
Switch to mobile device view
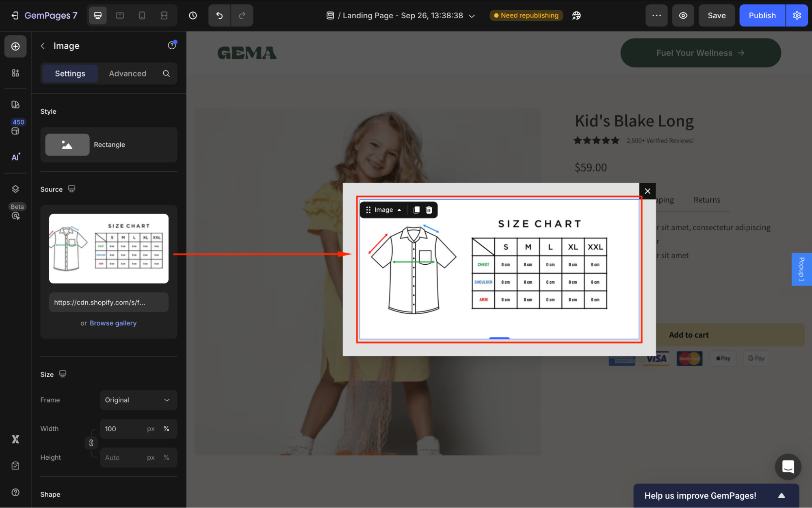(142, 15)
